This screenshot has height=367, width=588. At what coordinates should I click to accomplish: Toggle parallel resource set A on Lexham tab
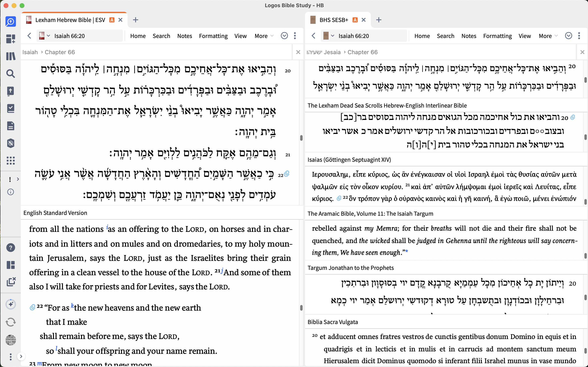click(112, 20)
